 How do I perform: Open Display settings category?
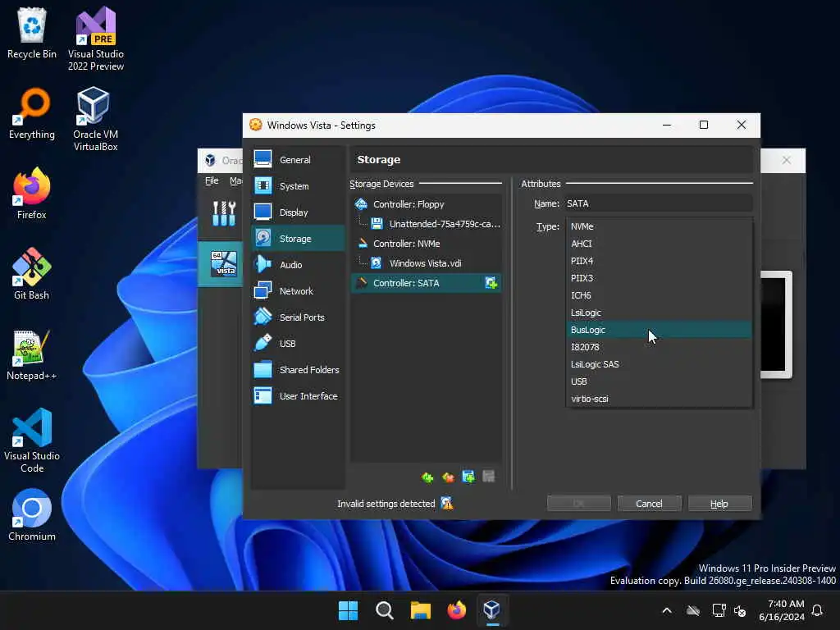click(298, 212)
